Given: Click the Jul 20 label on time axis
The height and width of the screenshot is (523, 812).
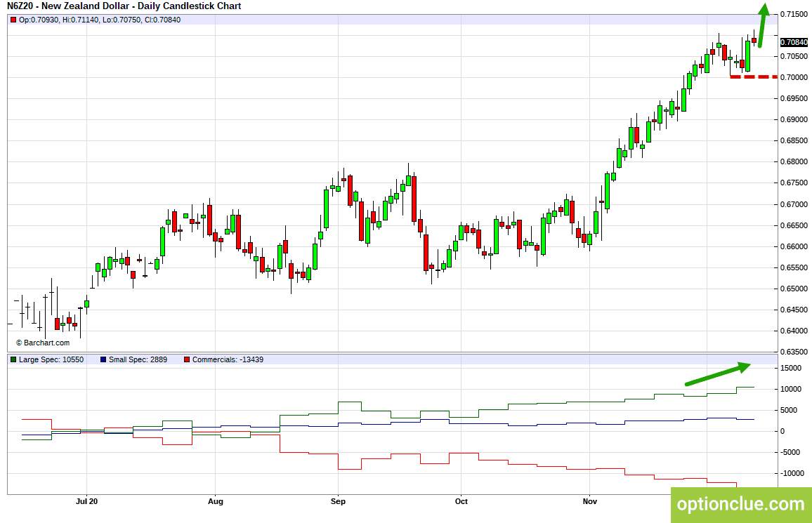Looking at the screenshot, I should tap(86, 501).
